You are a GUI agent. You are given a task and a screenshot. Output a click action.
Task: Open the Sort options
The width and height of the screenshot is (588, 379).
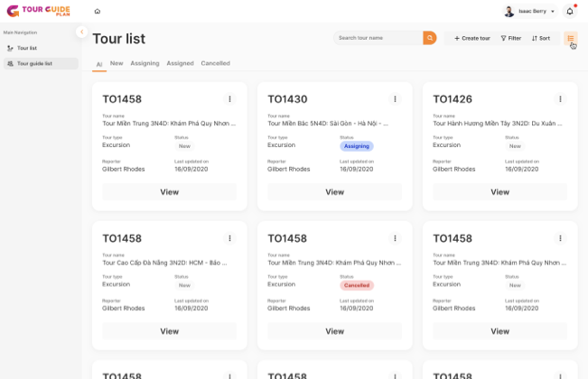pyautogui.click(x=541, y=38)
